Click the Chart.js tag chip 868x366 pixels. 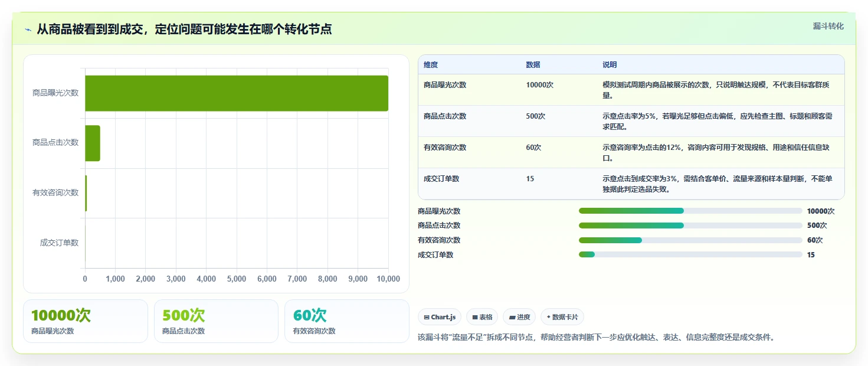[440, 317]
